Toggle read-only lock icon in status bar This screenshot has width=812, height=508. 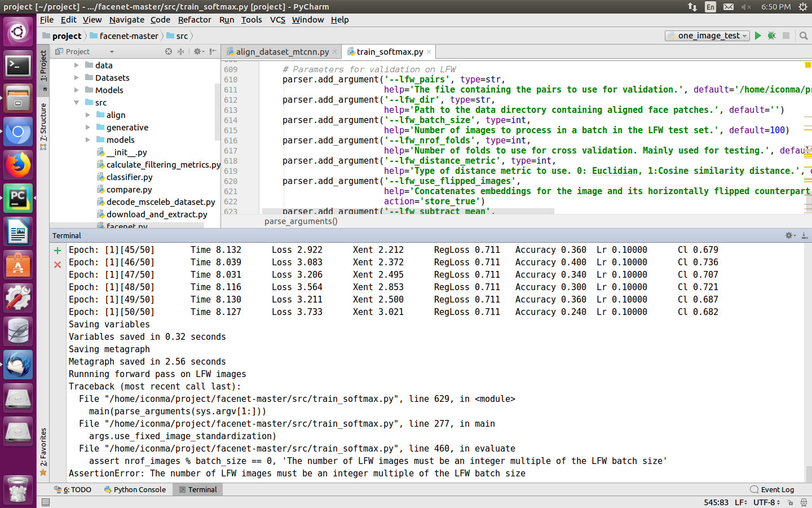[x=790, y=502]
